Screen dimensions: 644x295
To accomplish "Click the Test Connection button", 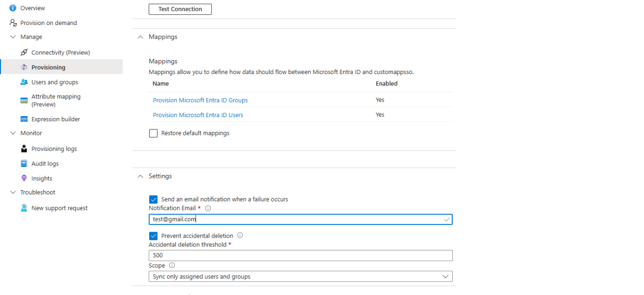I will coord(180,9).
